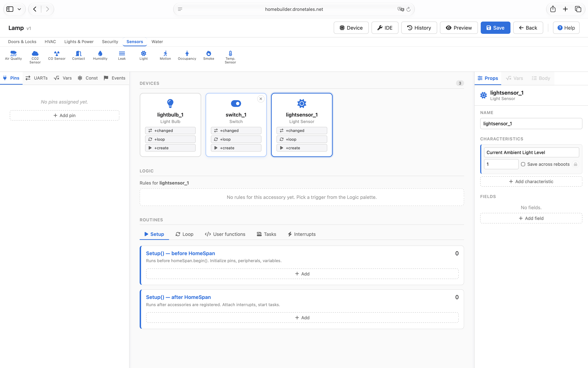Click Add characteristic button
This screenshot has width=588, height=368.
(531, 182)
